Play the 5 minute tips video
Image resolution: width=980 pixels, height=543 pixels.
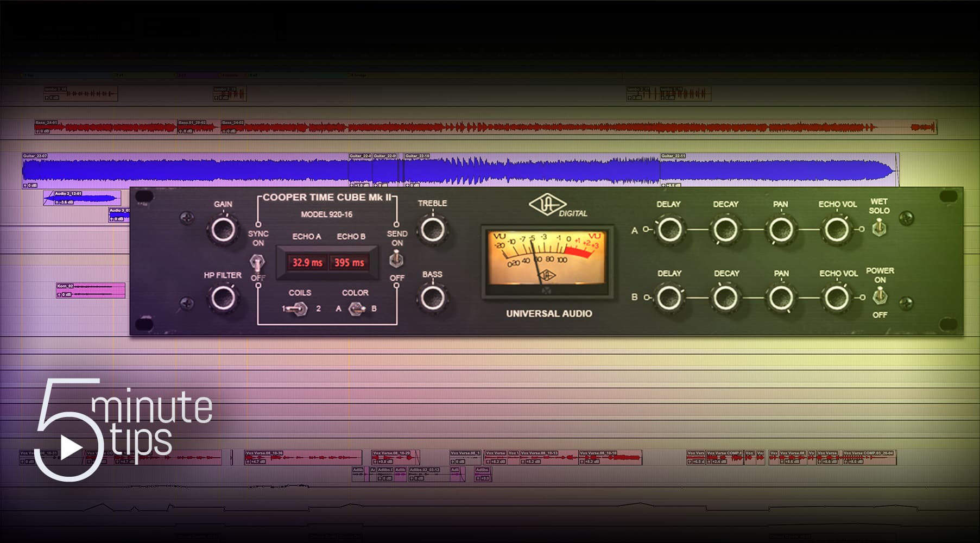[x=70, y=448]
